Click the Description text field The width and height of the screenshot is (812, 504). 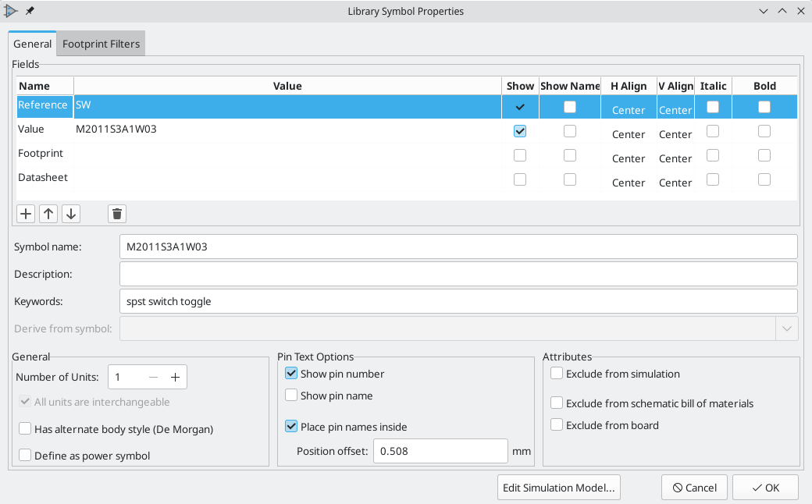click(458, 274)
